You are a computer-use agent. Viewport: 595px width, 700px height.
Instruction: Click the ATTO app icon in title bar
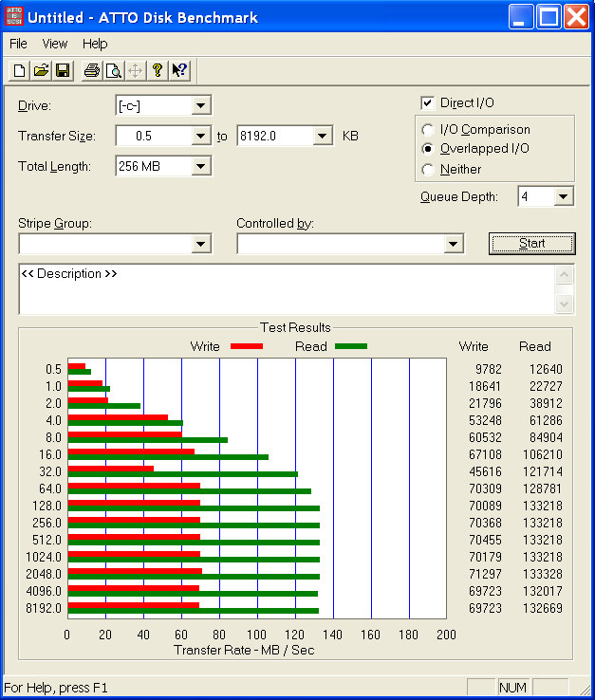[x=14, y=16]
